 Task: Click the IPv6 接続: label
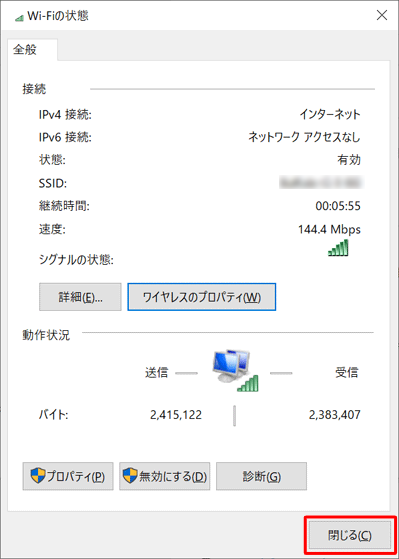(x=65, y=137)
